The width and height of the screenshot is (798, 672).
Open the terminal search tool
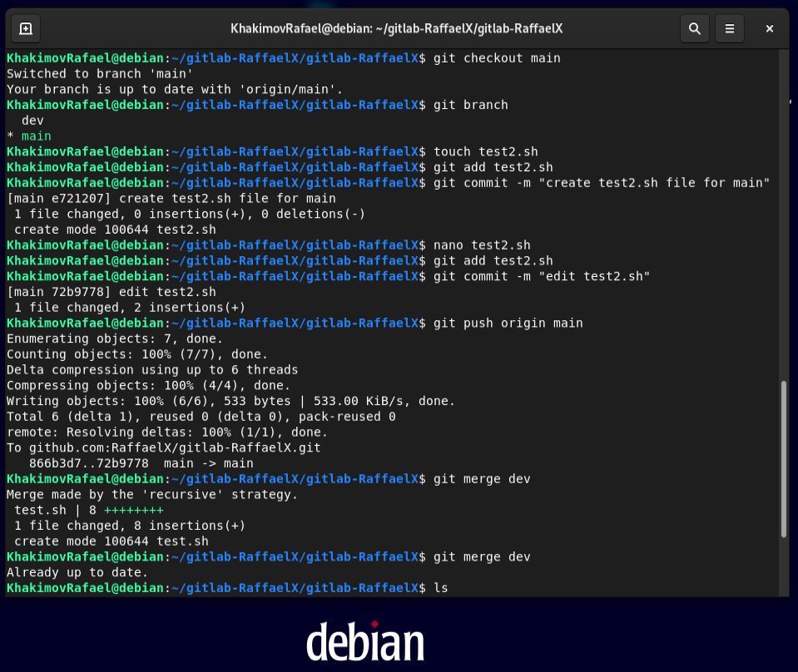(695, 29)
